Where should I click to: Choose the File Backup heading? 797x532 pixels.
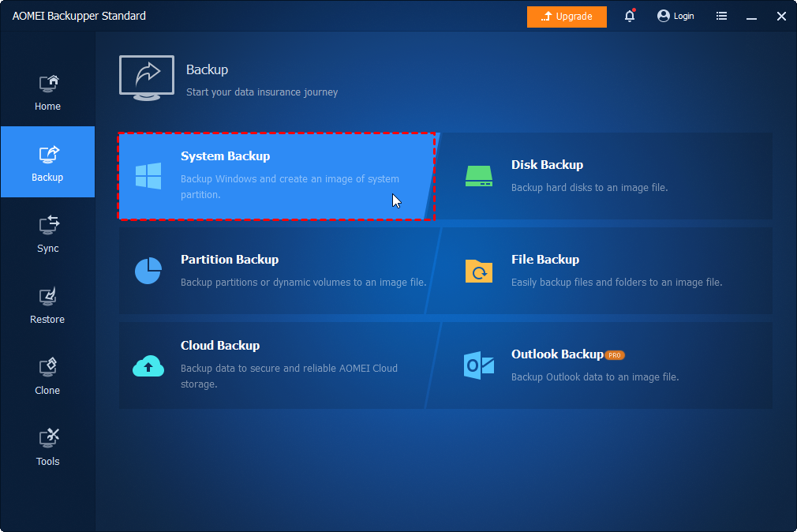[545, 260]
